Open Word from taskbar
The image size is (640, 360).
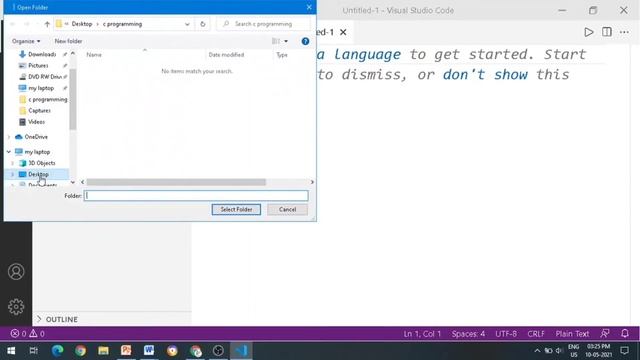pos(149,351)
